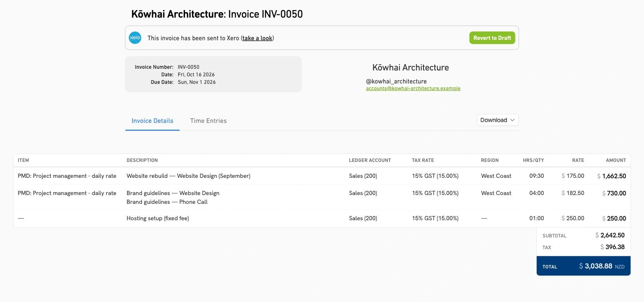Screen dimensions: 644x302
Task: Click the RATE column header
Action: coord(578,160)
